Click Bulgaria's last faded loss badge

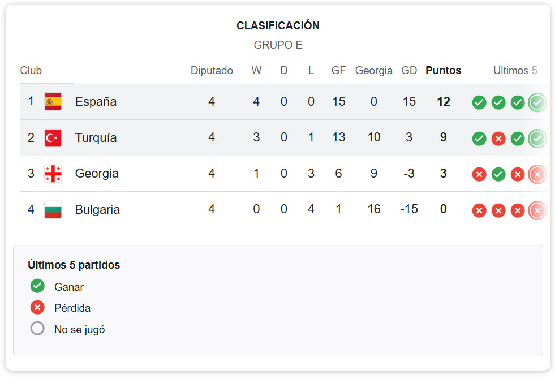tap(537, 210)
